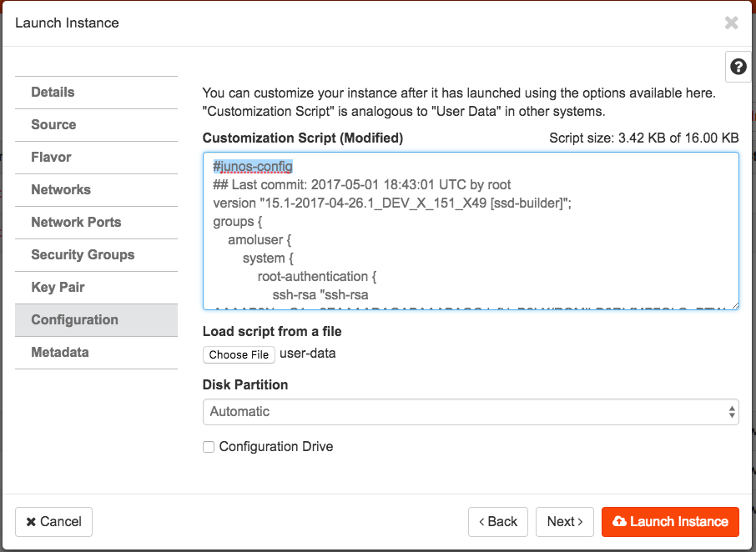Select the Key Pair tab
This screenshot has height=552, width=756.
click(x=58, y=288)
